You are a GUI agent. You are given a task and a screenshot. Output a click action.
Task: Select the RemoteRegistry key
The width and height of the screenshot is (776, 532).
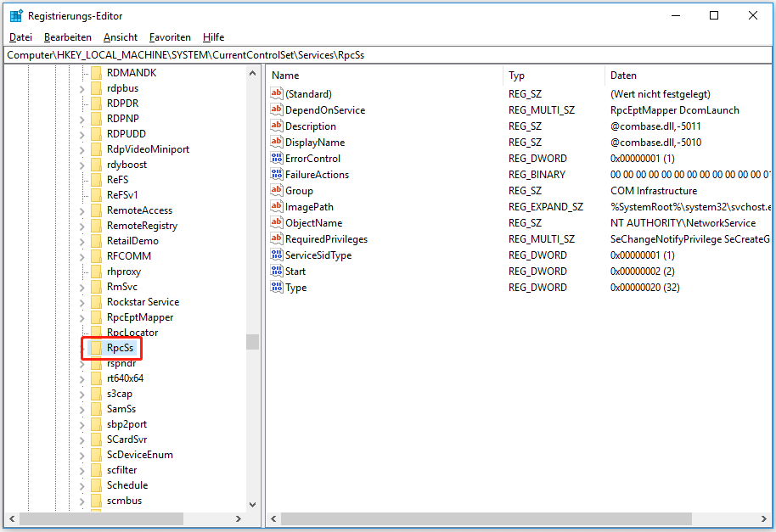(x=142, y=226)
